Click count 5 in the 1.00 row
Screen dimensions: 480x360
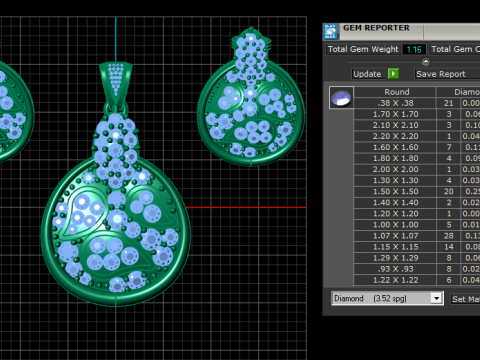[449, 224]
